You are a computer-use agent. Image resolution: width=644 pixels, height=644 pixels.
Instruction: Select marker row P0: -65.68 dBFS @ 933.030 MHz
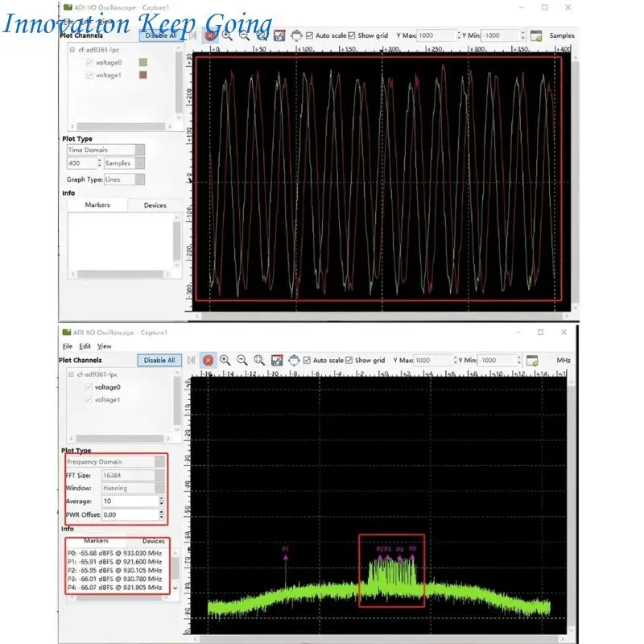[115, 553]
